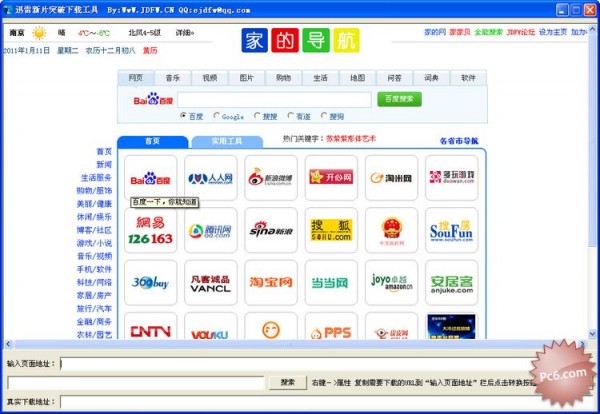Open the 各省市导航 link
This screenshot has height=414, width=600.
coord(459,141)
